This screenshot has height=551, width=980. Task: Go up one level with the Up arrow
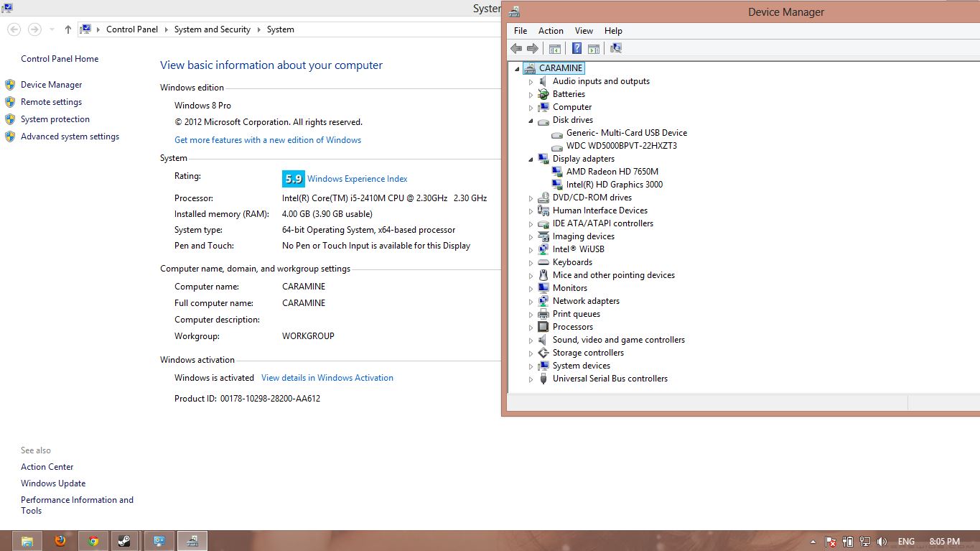pyautogui.click(x=68, y=29)
